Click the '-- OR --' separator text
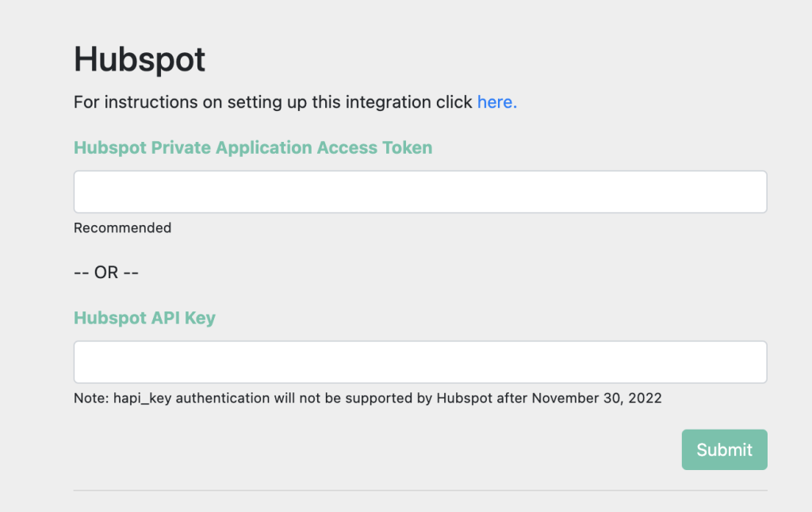 click(106, 273)
